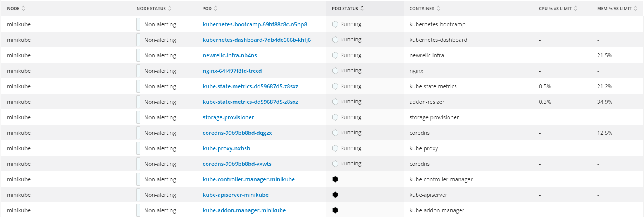This screenshot has height=217, width=644.
Task: Sort by CPU % vs Limit column
Action: pyautogui.click(x=558, y=9)
